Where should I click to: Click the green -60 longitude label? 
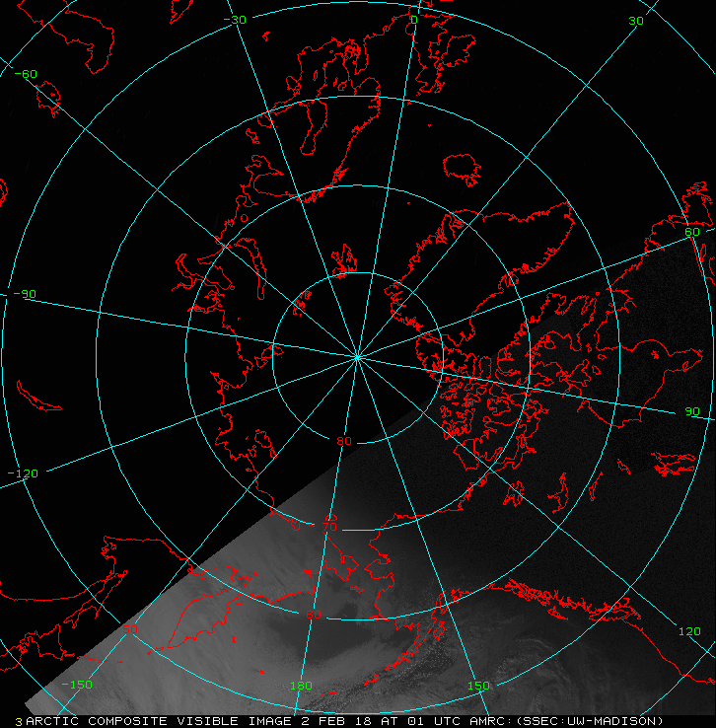point(26,74)
